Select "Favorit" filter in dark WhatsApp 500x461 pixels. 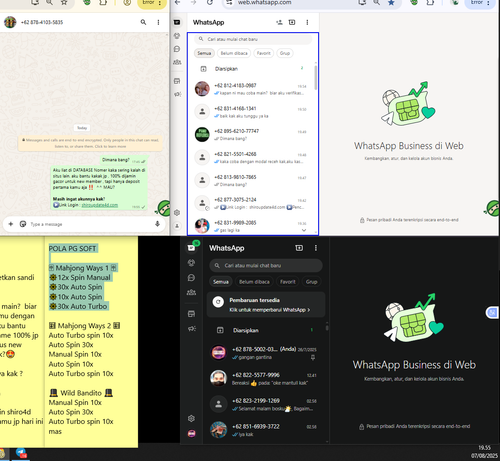pos(288,282)
